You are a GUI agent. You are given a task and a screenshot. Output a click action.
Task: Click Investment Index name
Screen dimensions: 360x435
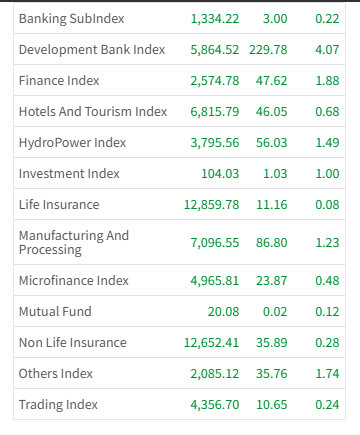[69, 174]
